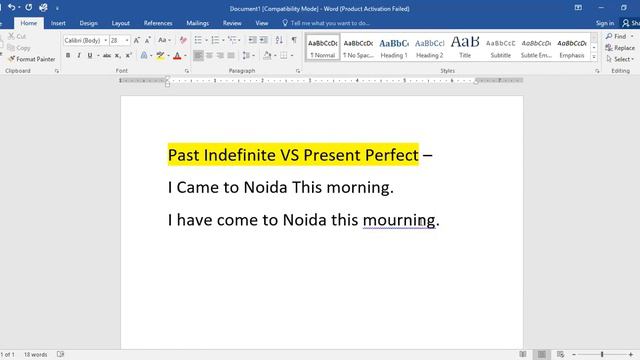Click the Read Mode view icon in status bar
Viewport: 640px width, 360px height.
coord(523,354)
